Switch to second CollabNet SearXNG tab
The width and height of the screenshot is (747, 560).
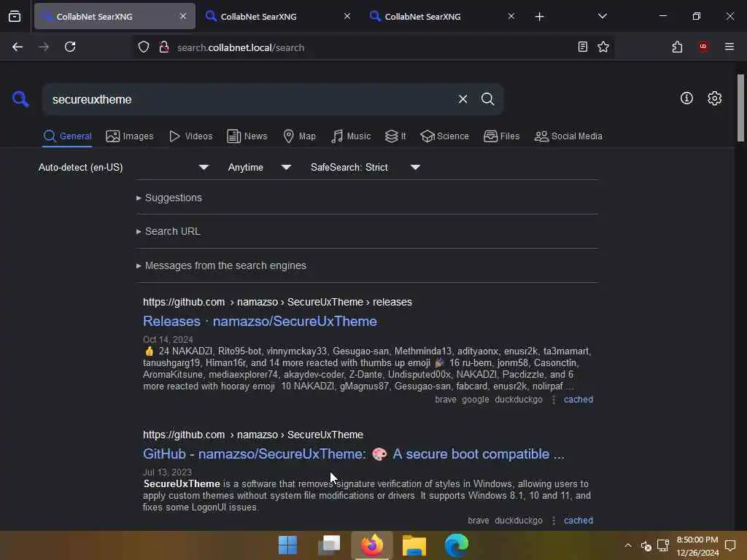(x=278, y=16)
